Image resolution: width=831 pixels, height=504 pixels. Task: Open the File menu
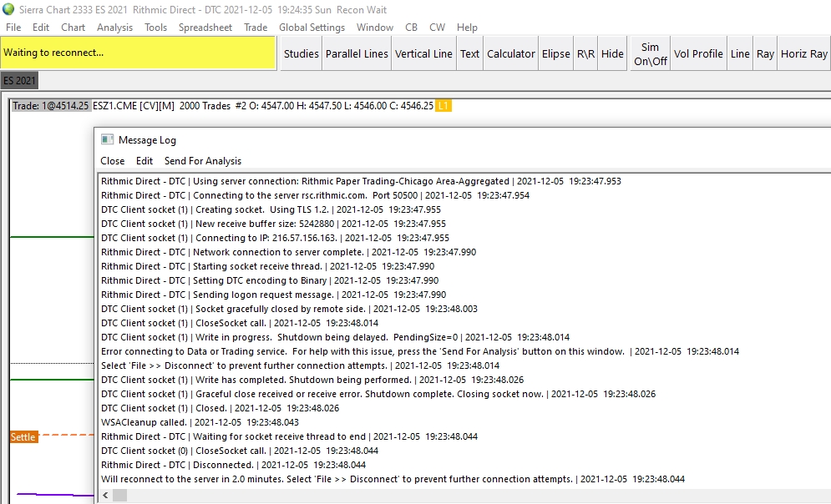[x=13, y=28]
